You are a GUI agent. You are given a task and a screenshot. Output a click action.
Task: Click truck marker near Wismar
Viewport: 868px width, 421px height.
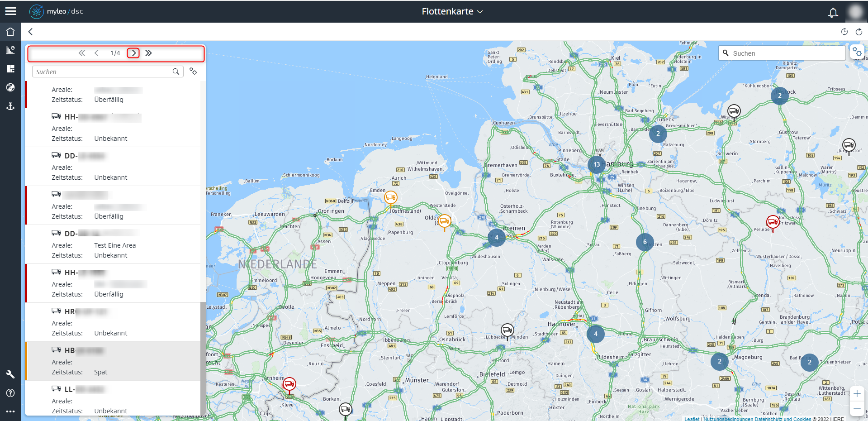[x=734, y=111]
